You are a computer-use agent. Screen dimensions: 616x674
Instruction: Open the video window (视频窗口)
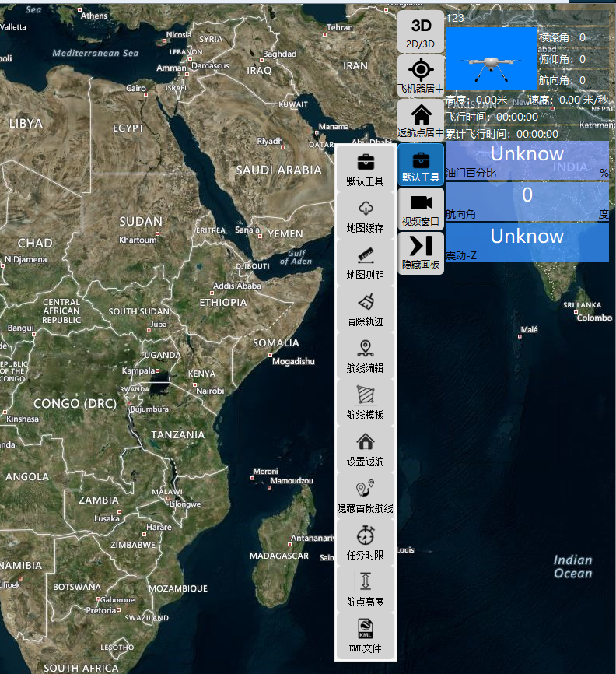pyautogui.click(x=421, y=209)
